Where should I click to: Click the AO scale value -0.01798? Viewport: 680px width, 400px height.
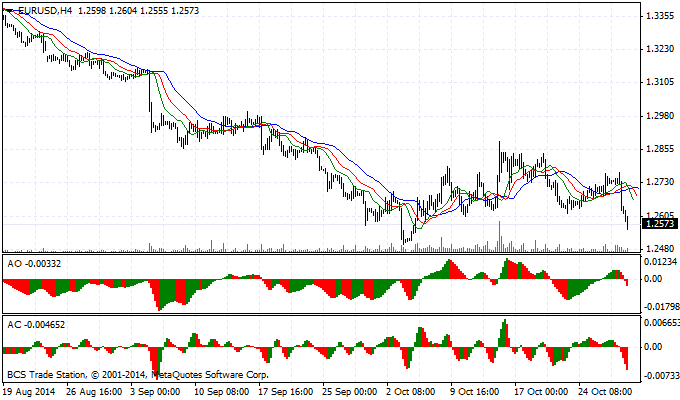tap(660, 307)
